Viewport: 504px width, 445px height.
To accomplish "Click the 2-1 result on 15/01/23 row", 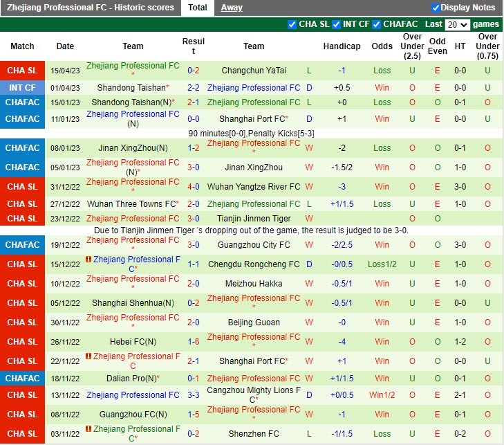I will (193, 102).
